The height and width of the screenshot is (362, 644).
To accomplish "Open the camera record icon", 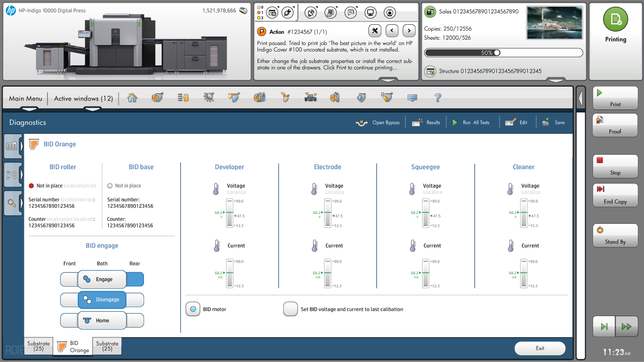I will (x=390, y=13).
